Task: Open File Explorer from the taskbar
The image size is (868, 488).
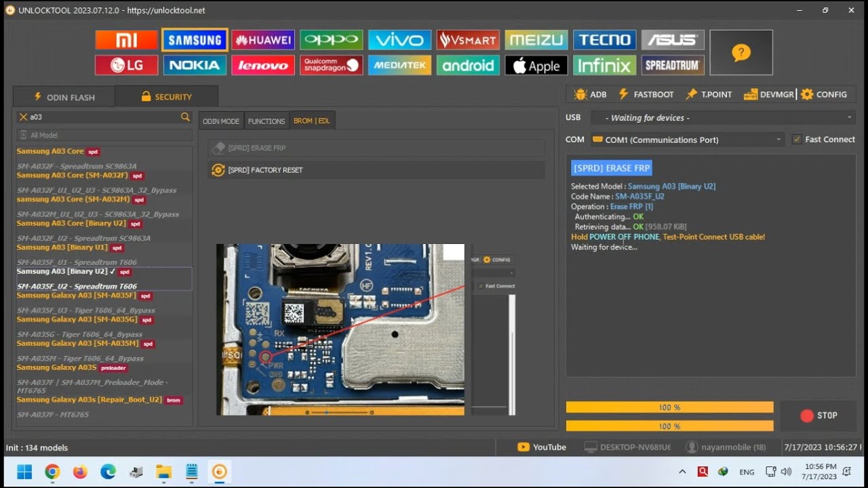Action: pyautogui.click(x=163, y=472)
